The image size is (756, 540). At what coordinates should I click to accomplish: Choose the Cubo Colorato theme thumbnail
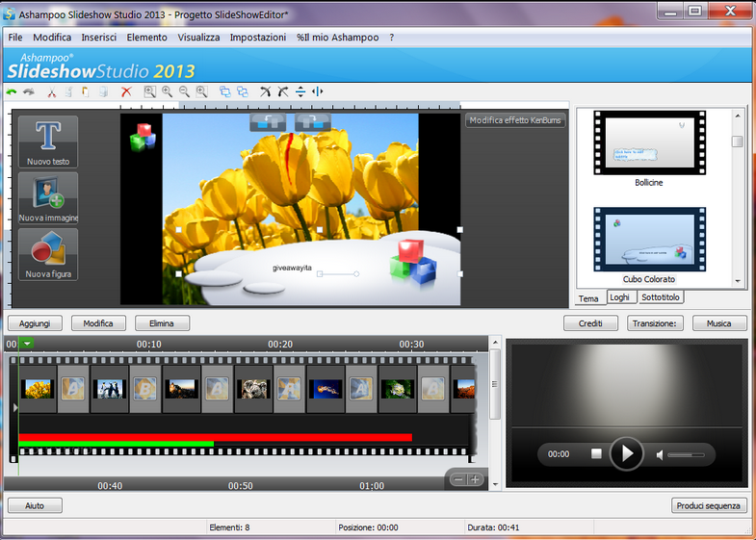[649, 239]
